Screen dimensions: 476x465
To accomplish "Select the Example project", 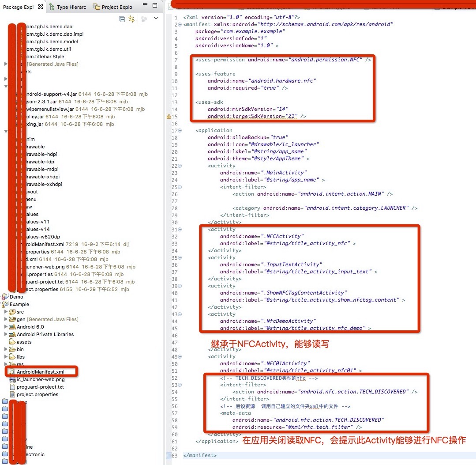I will pos(19,304).
